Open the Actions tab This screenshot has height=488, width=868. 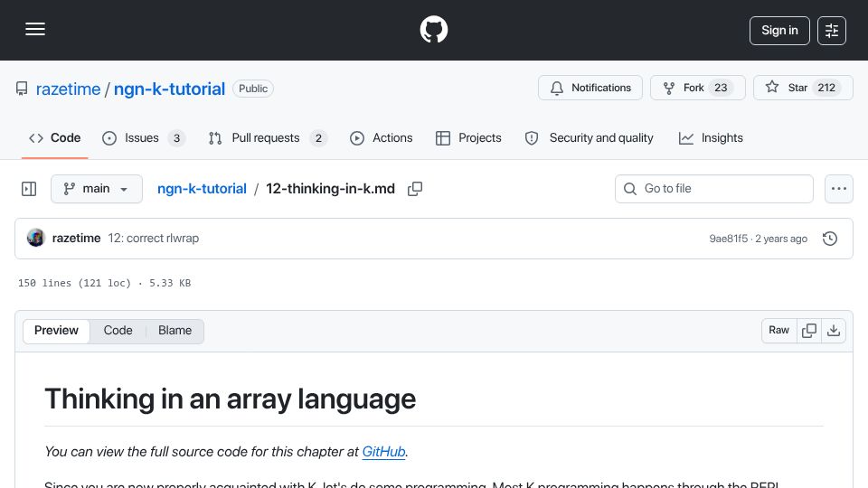coord(382,138)
